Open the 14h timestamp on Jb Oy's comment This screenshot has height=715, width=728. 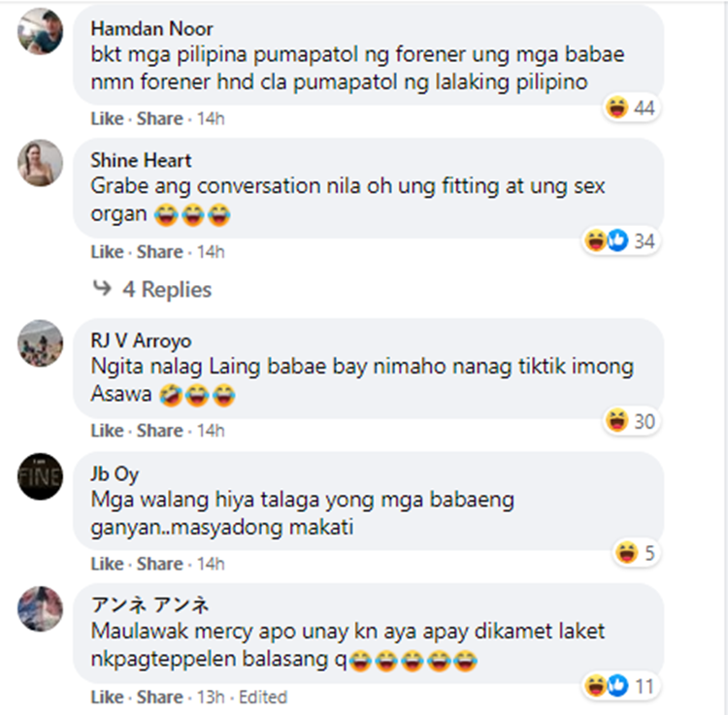pyautogui.click(x=211, y=564)
